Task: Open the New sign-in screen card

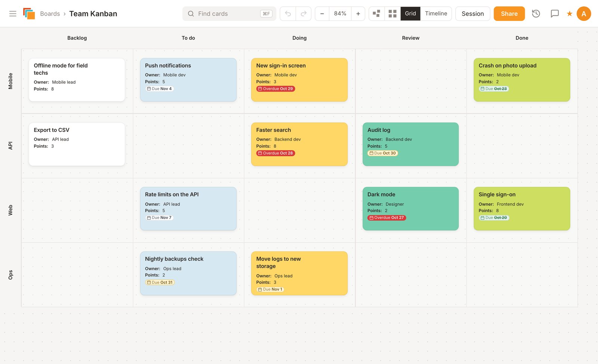Action: (x=299, y=80)
